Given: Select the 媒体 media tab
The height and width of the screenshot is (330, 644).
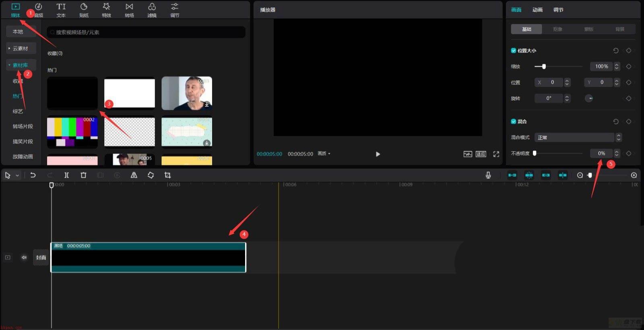Looking at the screenshot, I should tap(15, 10).
